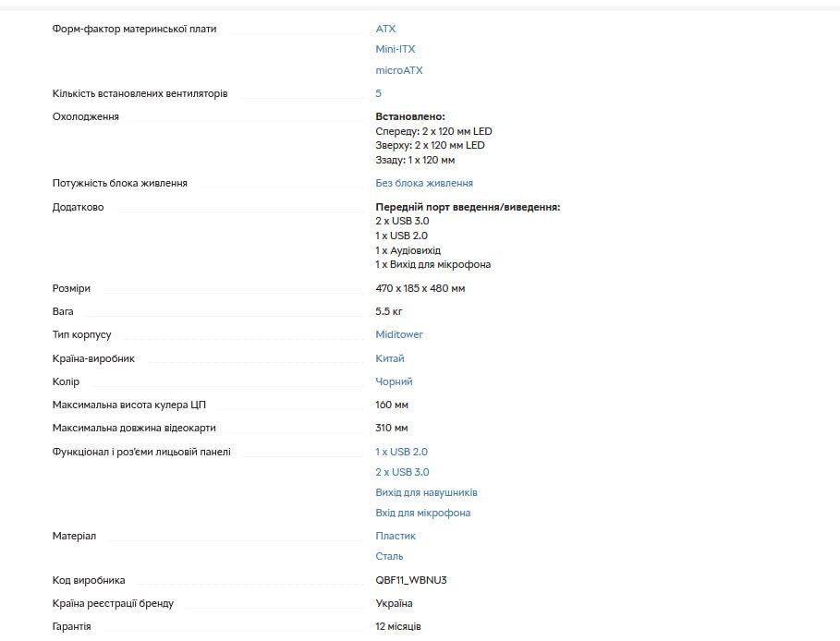The image size is (840, 641).
Task: Click the 'Передній порт введення/виведення:' heading
Action: point(468,207)
